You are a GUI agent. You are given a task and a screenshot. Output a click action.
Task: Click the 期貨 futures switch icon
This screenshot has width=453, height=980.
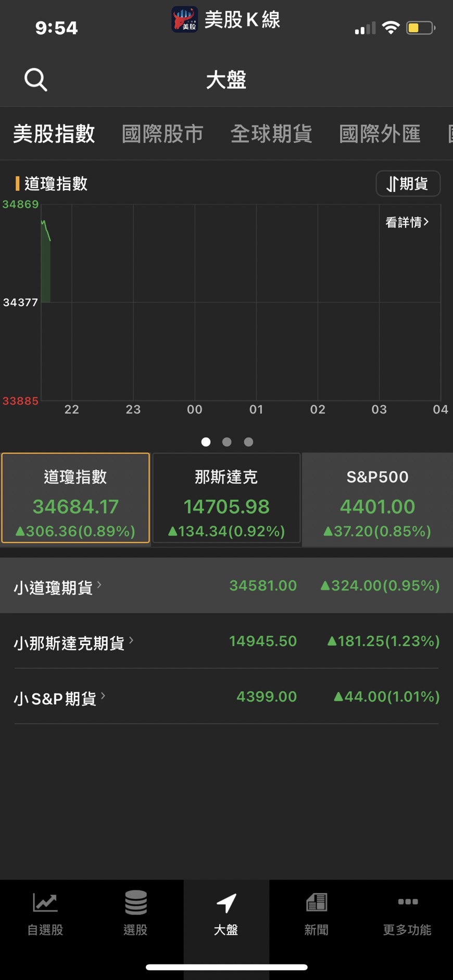tap(408, 184)
